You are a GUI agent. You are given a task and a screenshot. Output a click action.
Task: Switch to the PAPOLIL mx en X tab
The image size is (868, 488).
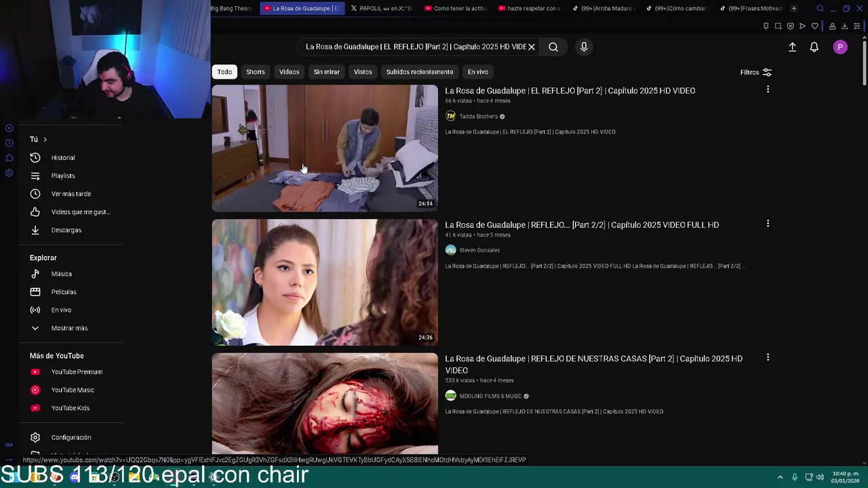pos(382,9)
